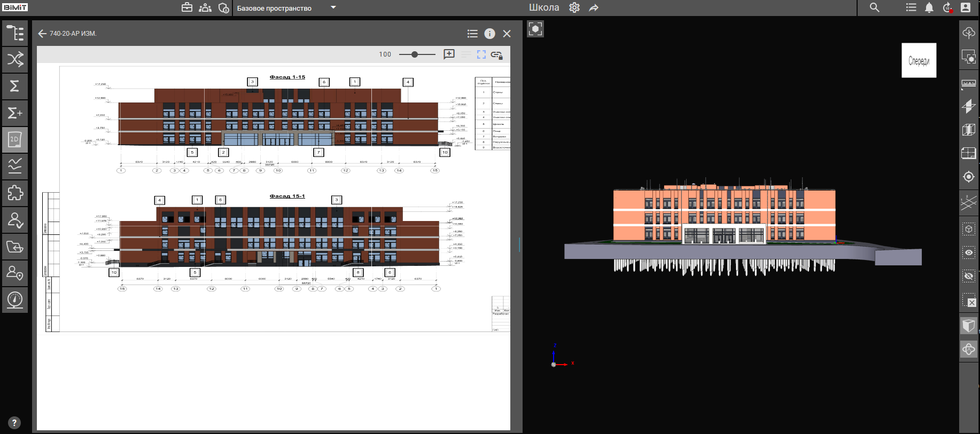
Task: Click the shuffle arrows compare icon
Action: 15,59
